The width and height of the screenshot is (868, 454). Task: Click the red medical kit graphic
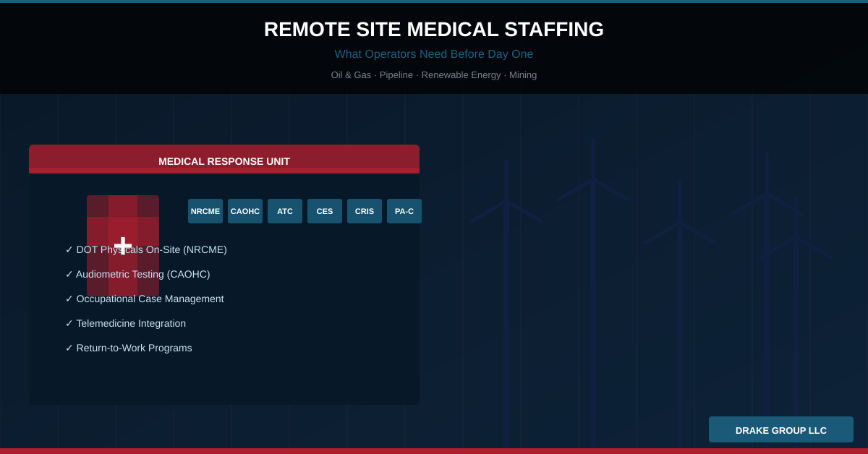[123, 246]
